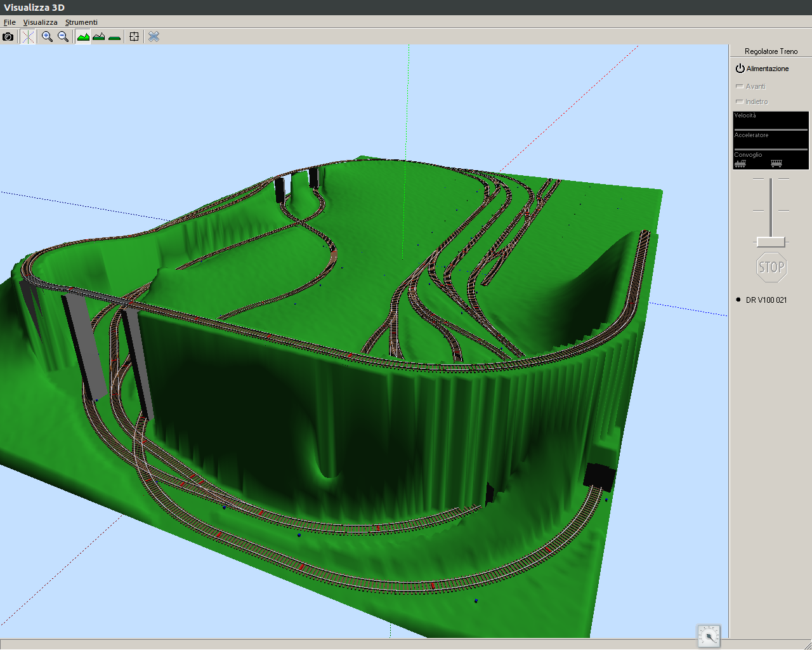The width and height of the screenshot is (812, 650).
Task: Click the compass widget at bottom right
Action: coord(709,635)
